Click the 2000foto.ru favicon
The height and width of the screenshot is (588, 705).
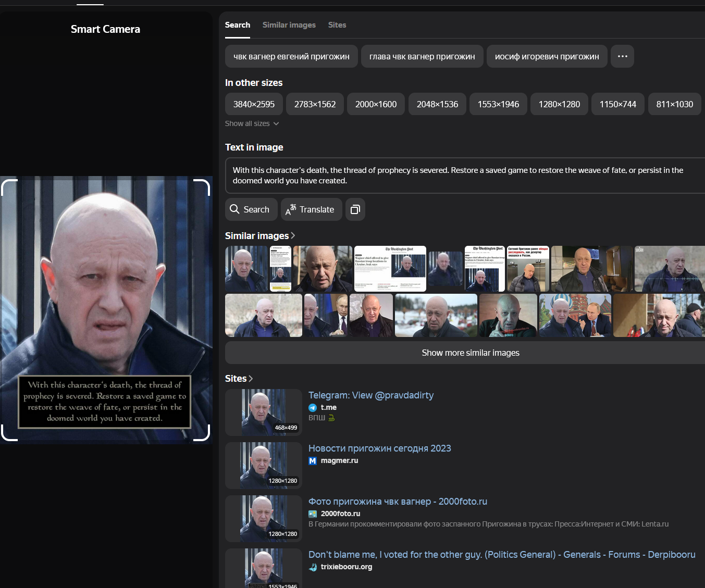pyautogui.click(x=313, y=514)
